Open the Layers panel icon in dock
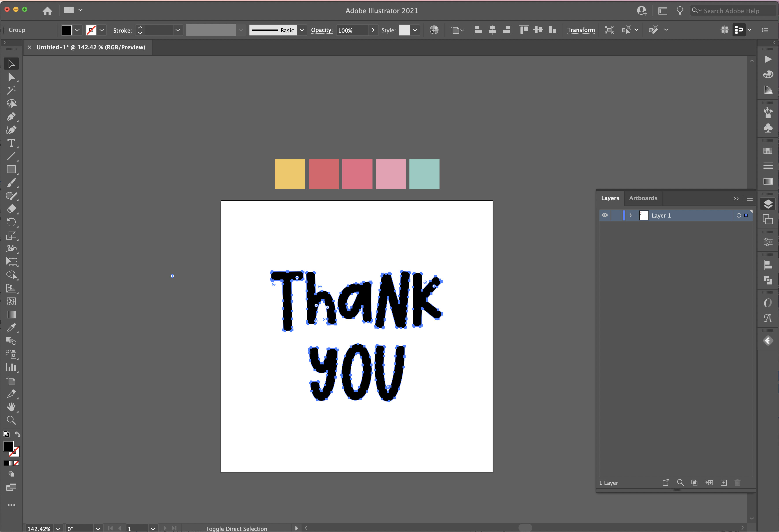The image size is (779, 532). [768, 204]
